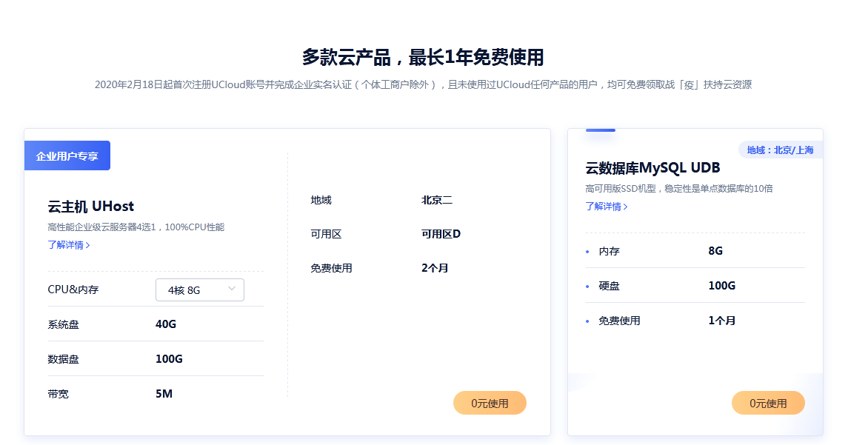Click the dropdown arrow beside 4核 8G

232,289
